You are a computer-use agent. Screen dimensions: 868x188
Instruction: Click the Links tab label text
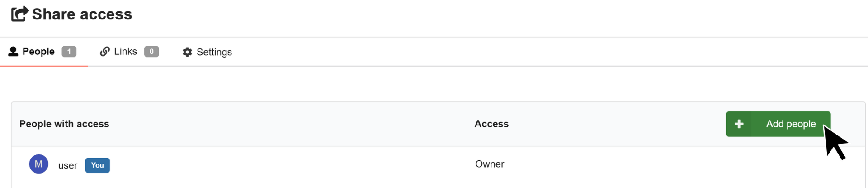coord(126,52)
